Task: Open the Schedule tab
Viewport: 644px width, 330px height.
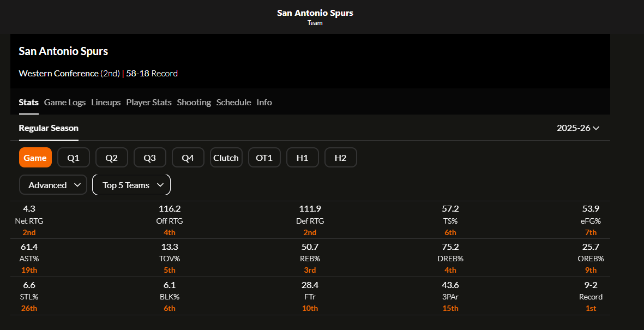Action: (234, 103)
